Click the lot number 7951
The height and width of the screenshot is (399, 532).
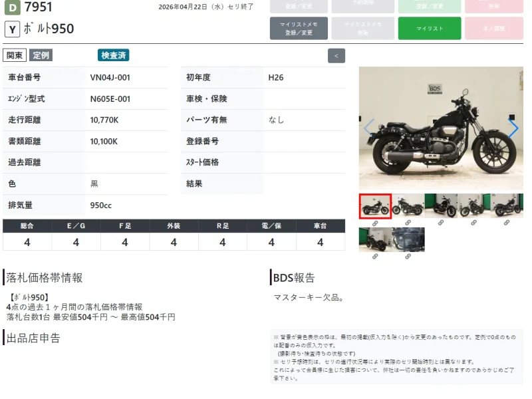pyautogui.click(x=38, y=7)
